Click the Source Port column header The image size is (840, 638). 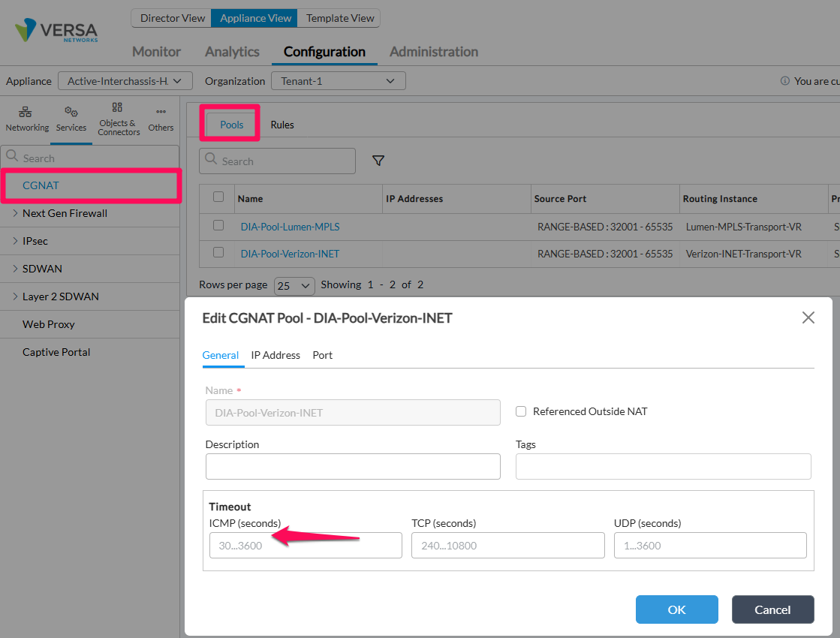(x=605, y=199)
